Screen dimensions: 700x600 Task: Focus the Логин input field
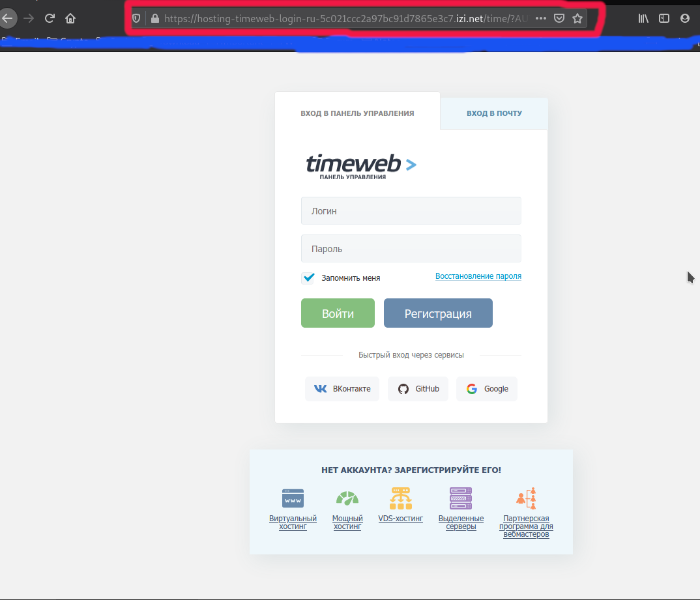pos(411,210)
